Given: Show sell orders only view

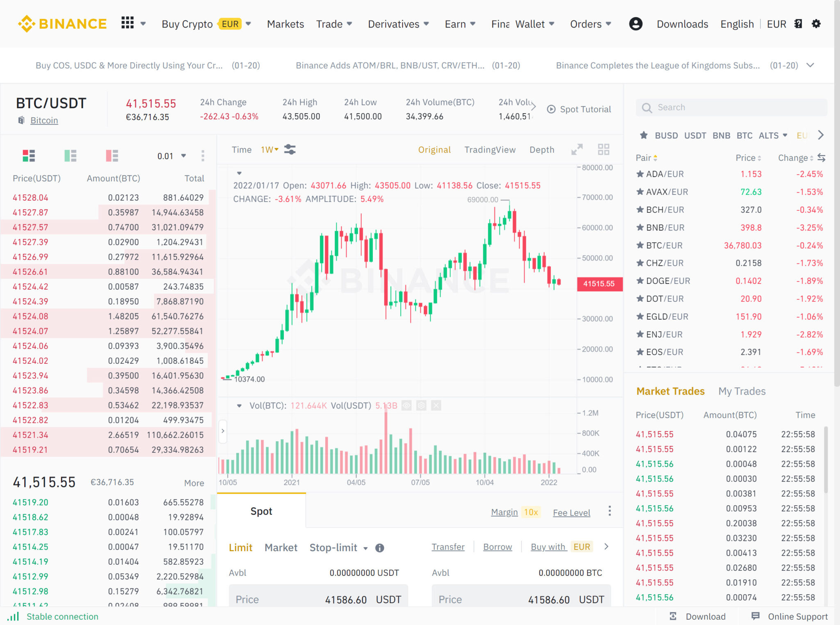Looking at the screenshot, I should tap(112, 156).
